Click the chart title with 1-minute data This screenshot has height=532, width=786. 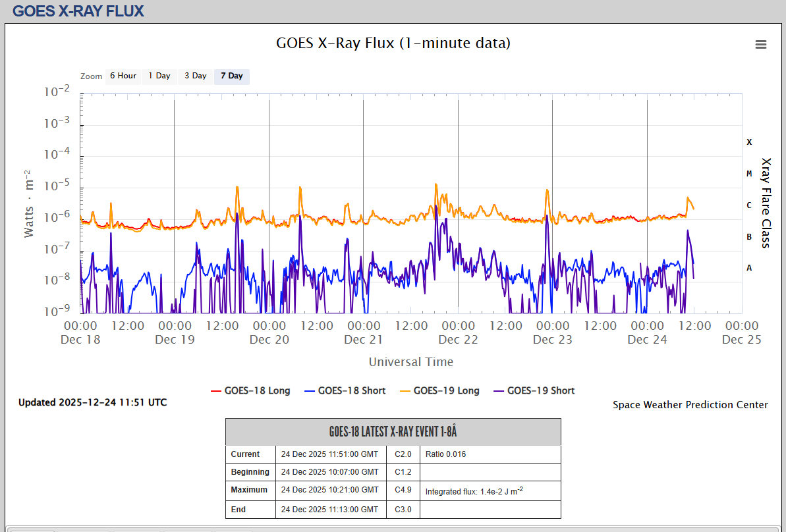[393, 43]
